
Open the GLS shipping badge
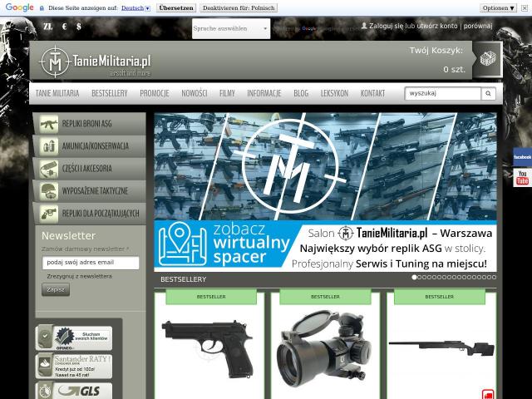74,391
